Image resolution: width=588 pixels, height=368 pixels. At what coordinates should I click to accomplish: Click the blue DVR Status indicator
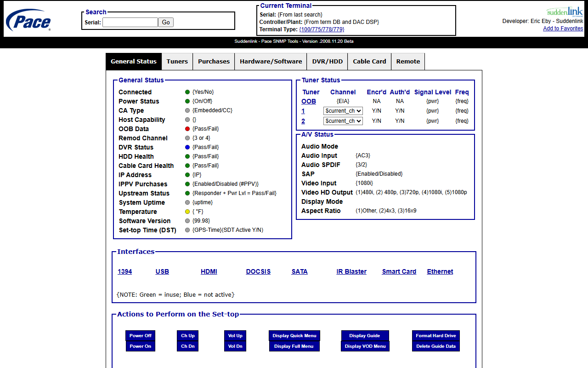(x=187, y=147)
